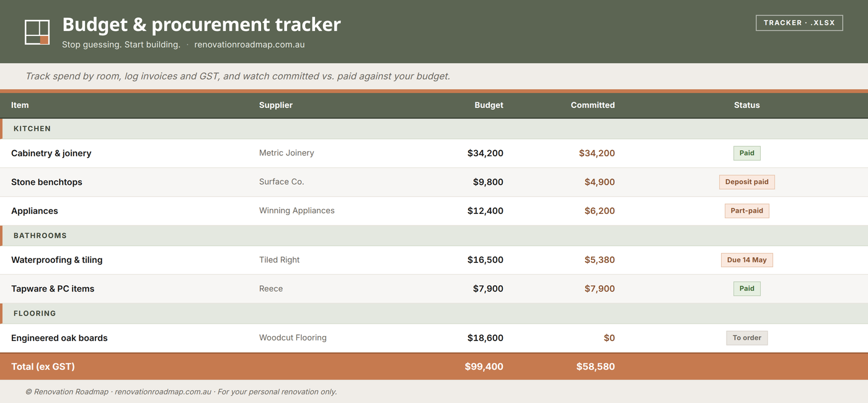Click the Renovation Roadmap grid logo icon

click(37, 32)
